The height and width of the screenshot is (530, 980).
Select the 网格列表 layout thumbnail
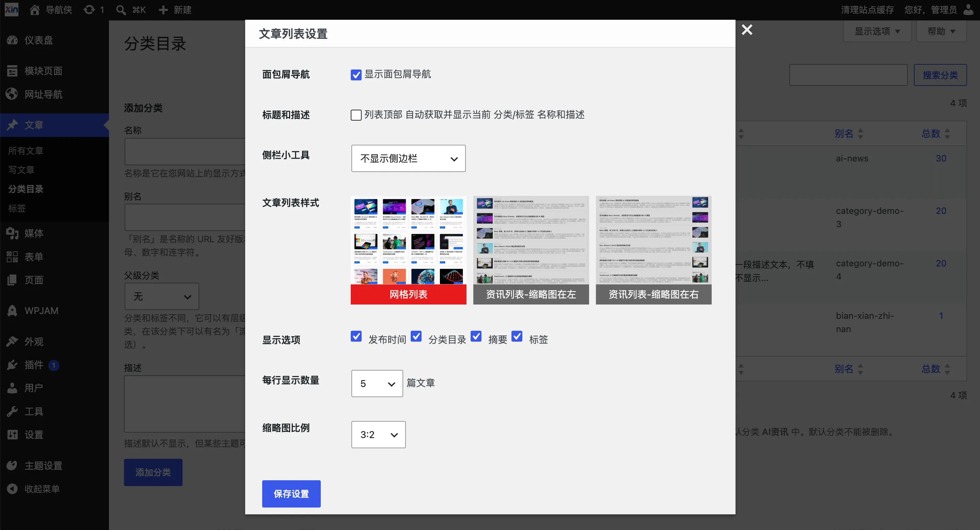coord(408,250)
